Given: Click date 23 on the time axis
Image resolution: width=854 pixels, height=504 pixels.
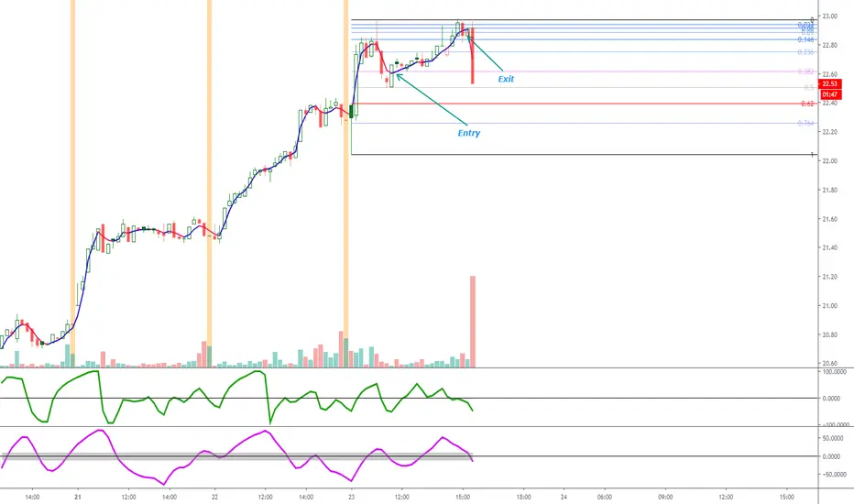Looking at the screenshot, I should [x=352, y=497].
